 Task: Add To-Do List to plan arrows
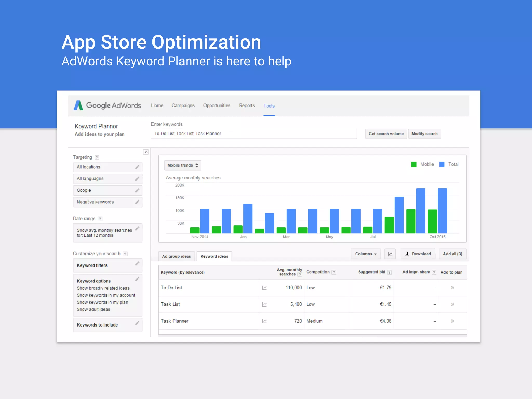click(x=453, y=288)
